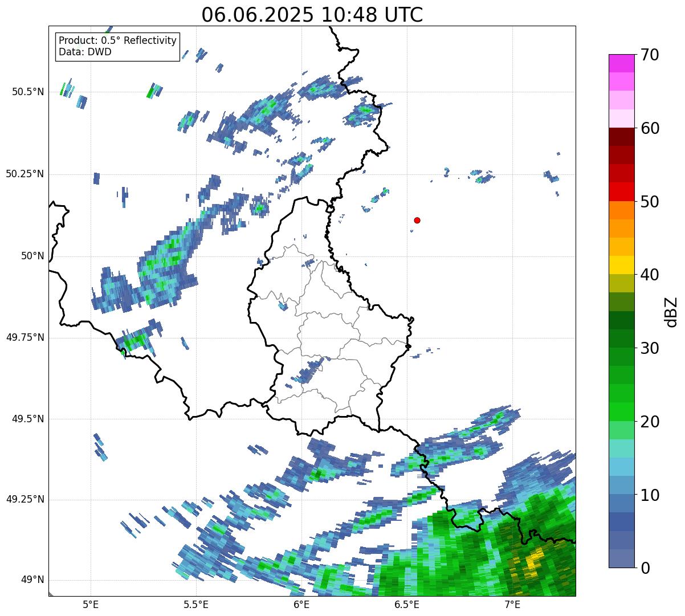The height and width of the screenshot is (616, 685).
Task: Click the 'Data: DWD' text
Action: point(85,52)
